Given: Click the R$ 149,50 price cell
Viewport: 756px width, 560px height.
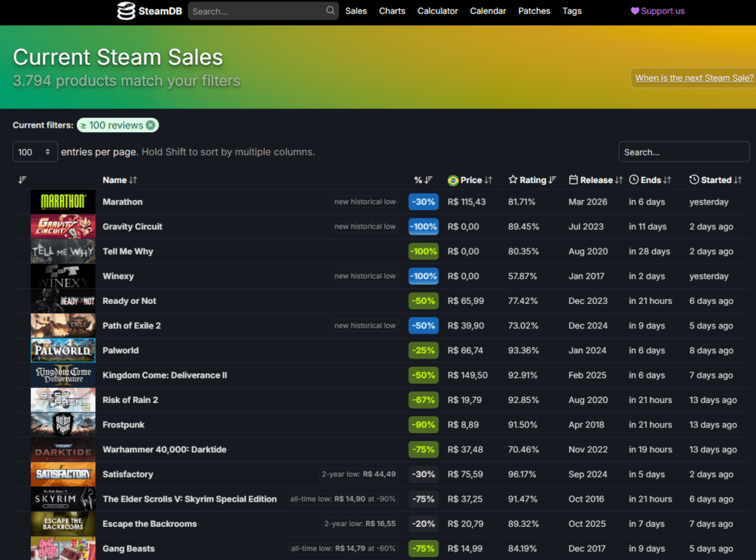Looking at the screenshot, I should 467,375.
